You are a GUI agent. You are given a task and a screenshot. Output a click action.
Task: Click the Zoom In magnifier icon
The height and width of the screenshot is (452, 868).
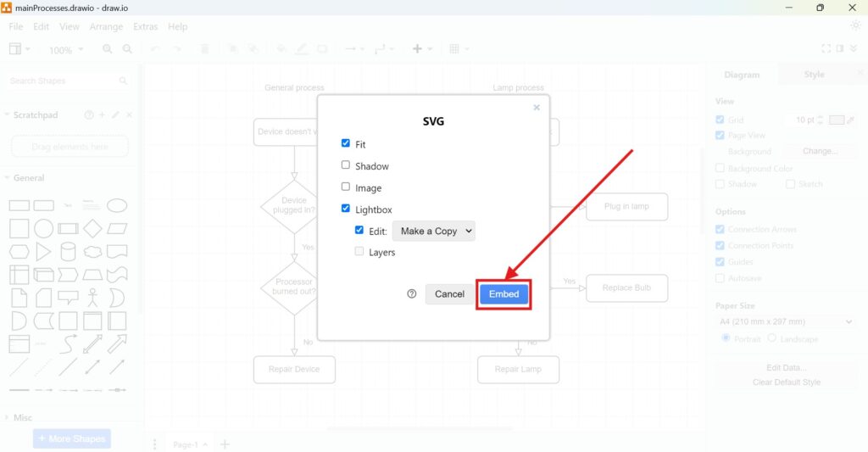pyautogui.click(x=108, y=50)
